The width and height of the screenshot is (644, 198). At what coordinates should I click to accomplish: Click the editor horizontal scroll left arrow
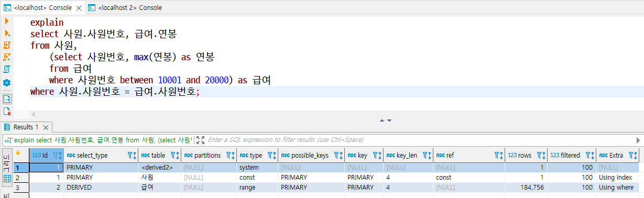33,114
